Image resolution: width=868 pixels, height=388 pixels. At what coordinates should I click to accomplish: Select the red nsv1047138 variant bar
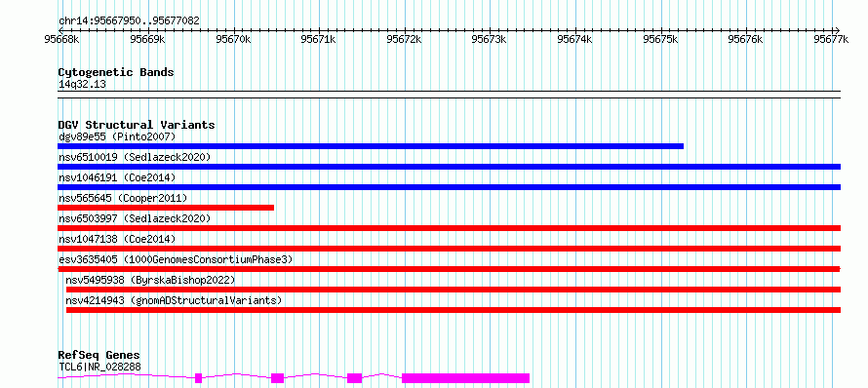pos(449,249)
